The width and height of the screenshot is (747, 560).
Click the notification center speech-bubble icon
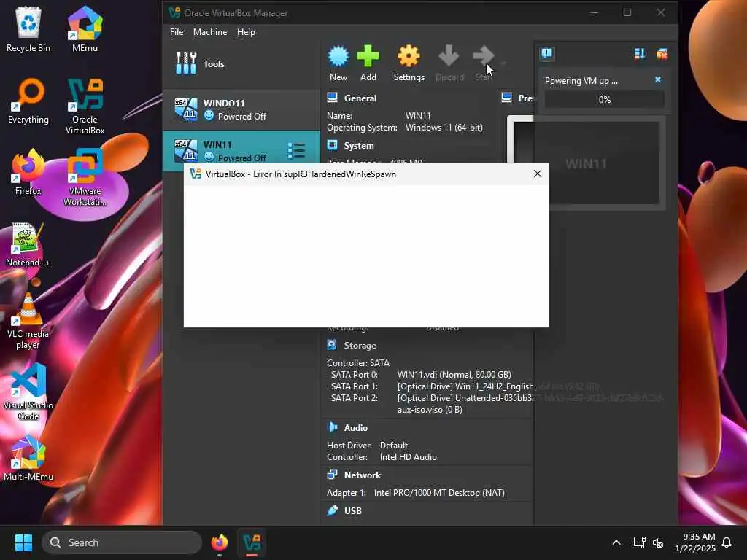[547, 53]
